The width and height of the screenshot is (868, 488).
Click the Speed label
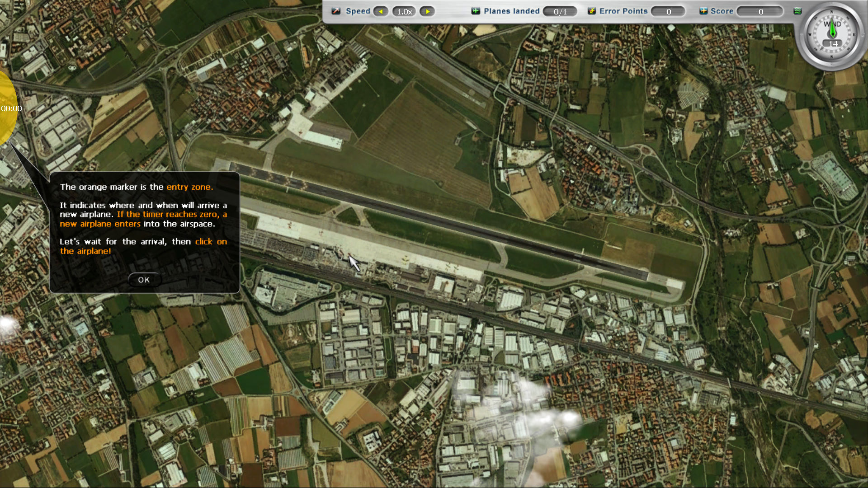[x=358, y=11]
